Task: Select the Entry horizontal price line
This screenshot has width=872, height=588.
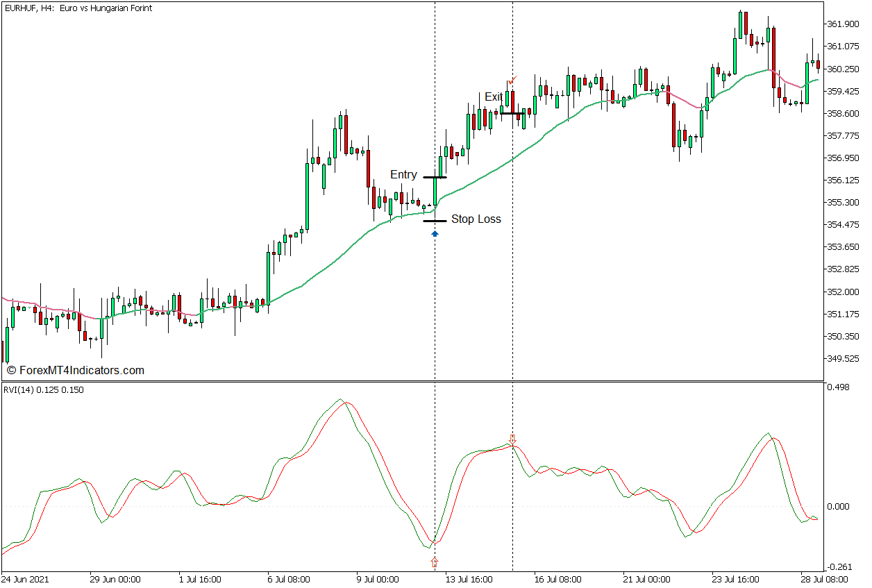Action: [435, 176]
